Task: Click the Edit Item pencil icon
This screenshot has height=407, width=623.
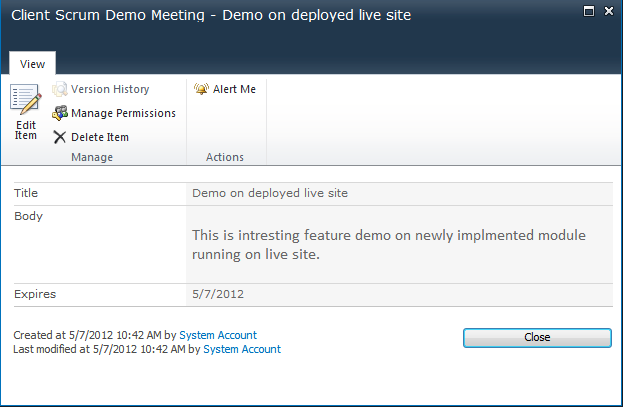Action: (x=25, y=100)
